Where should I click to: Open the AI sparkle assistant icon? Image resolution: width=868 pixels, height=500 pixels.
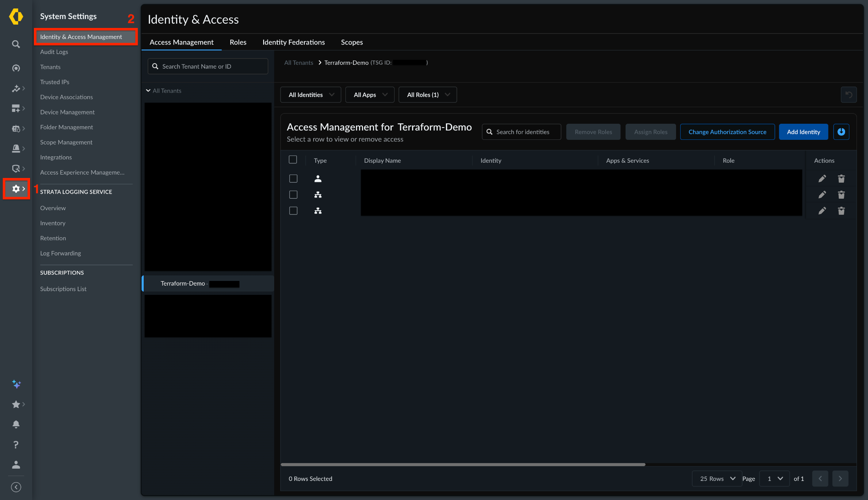point(16,384)
